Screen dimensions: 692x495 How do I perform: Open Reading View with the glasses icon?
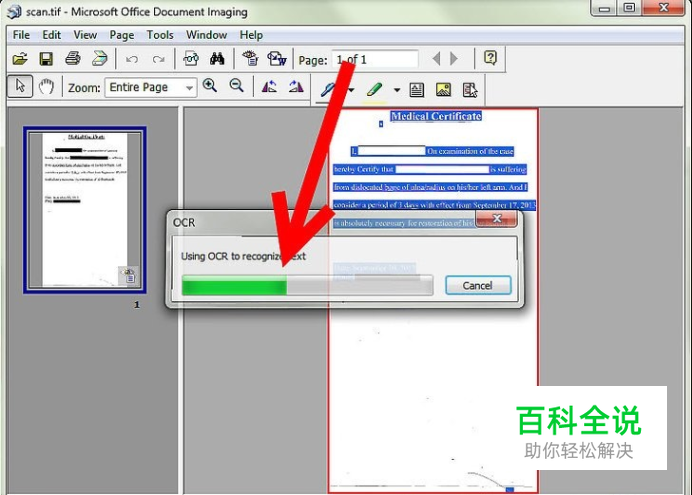[x=191, y=58]
